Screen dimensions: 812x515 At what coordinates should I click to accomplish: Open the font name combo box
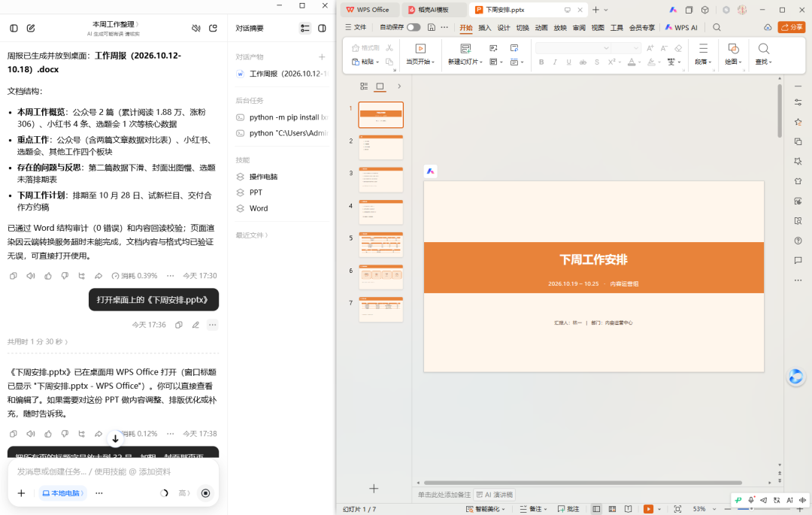(x=573, y=48)
